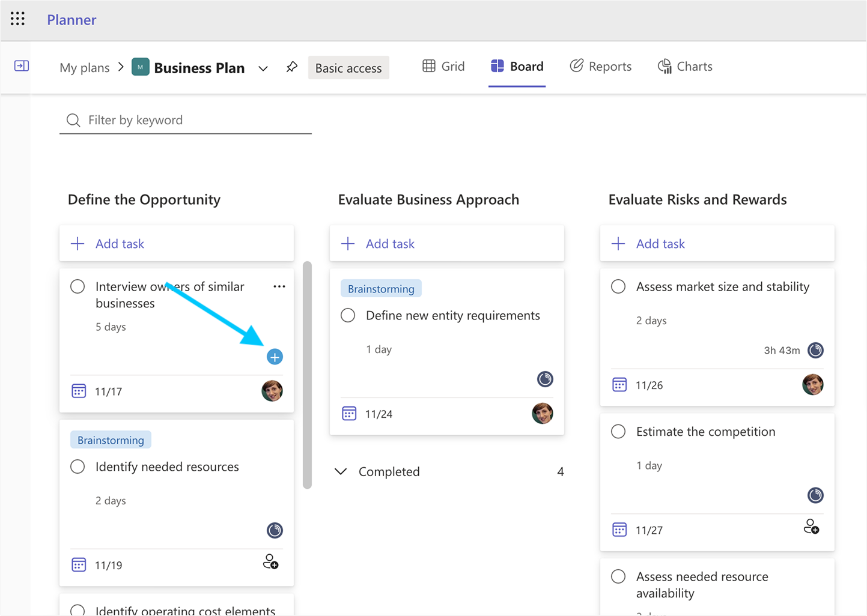Open the Reports tab
Viewport: 867px width, 616px height.
pos(601,67)
